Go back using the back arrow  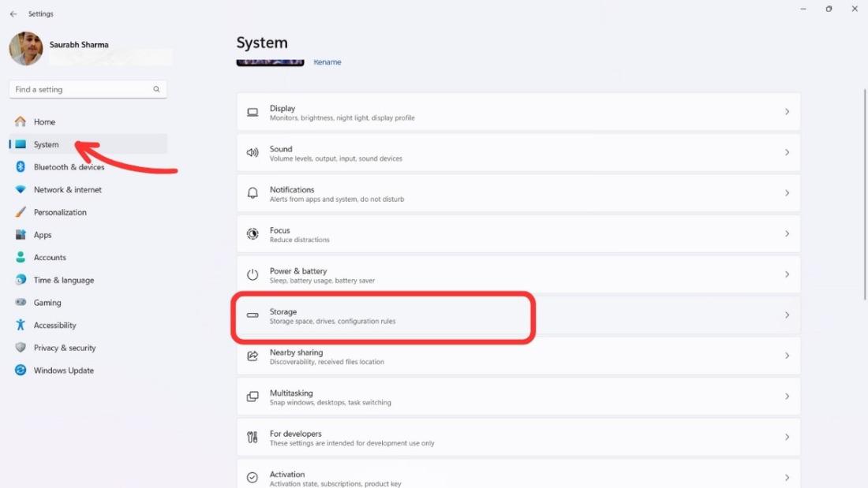tap(13, 13)
